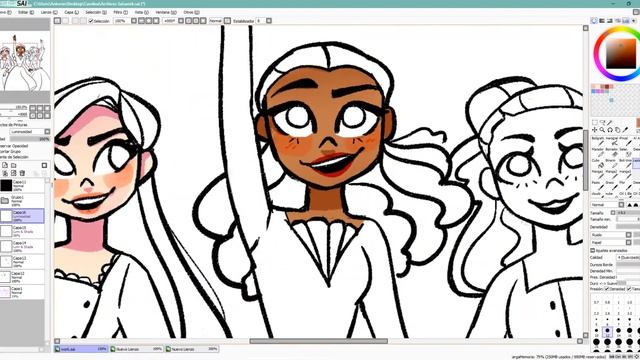Toggle the Ajustes avanzados checkbox
This screenshot has width=640, height=360.
(x=593, y=250)
